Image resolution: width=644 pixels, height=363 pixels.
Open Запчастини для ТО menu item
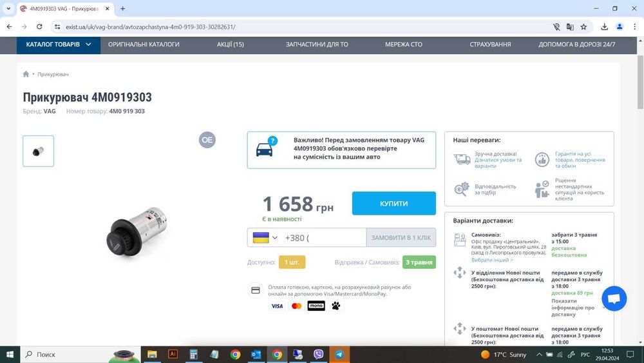[317, 44]
